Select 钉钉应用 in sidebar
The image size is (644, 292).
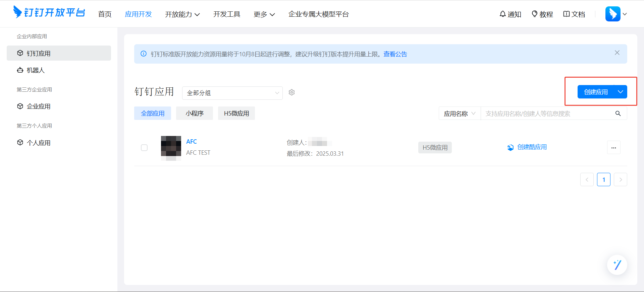click(x=59, y=53)
